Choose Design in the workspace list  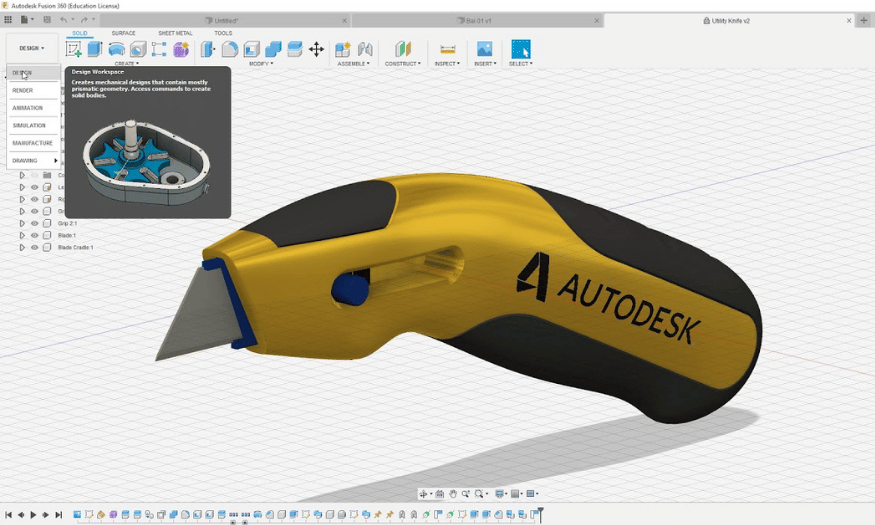33,73
